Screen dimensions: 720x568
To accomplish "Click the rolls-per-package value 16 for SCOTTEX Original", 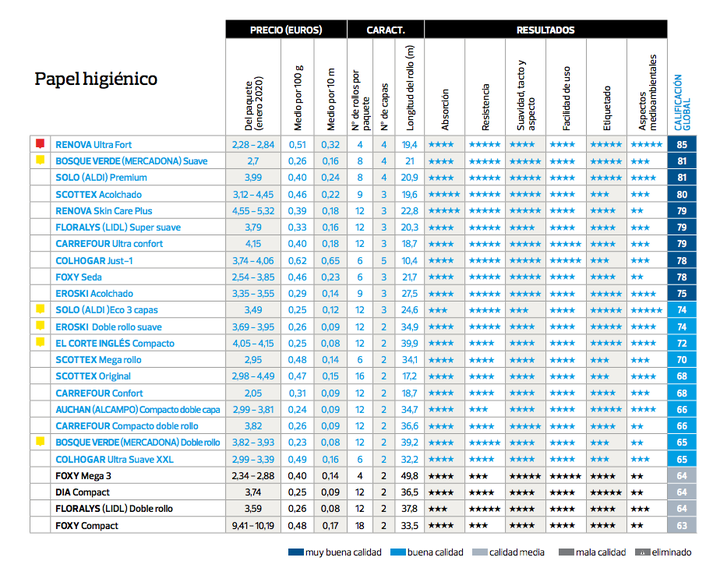I will [x=360, y=376].
